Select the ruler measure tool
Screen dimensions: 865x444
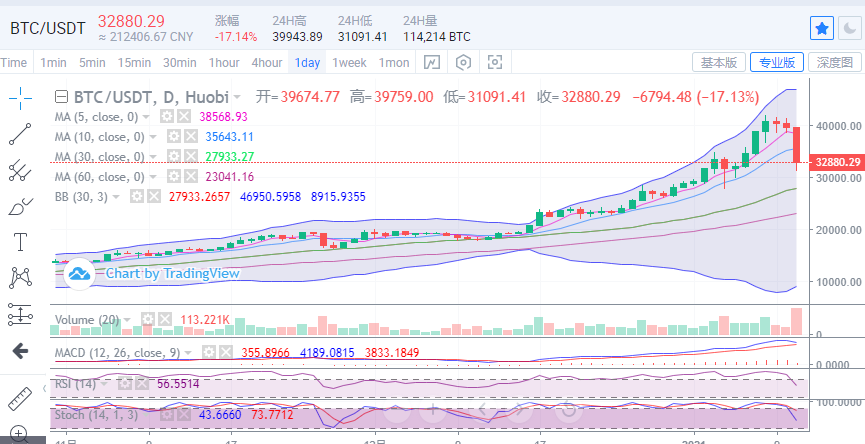[20, 399]
